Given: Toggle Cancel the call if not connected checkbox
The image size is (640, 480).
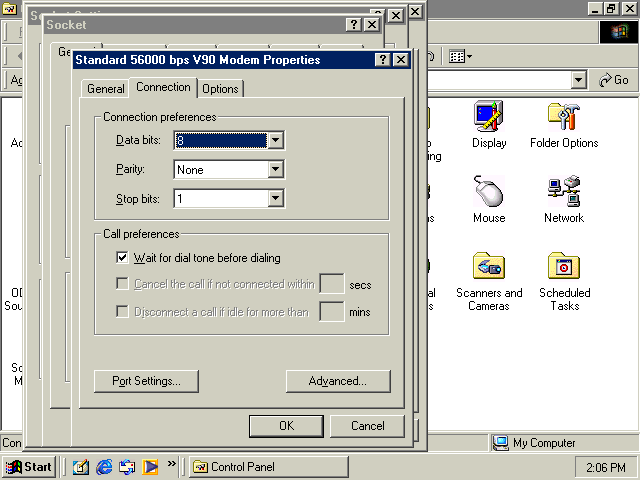Looking at the screenshot, I should (x=122, y=284).
